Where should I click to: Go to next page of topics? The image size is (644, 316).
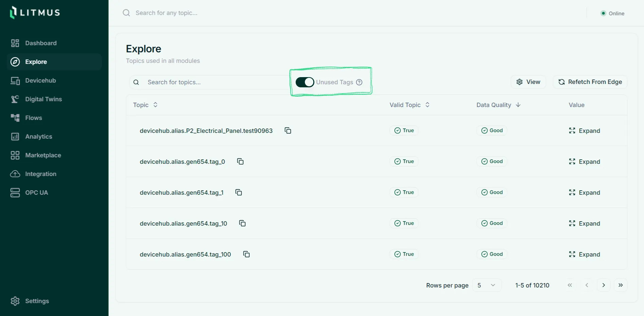tap(604, 285)
